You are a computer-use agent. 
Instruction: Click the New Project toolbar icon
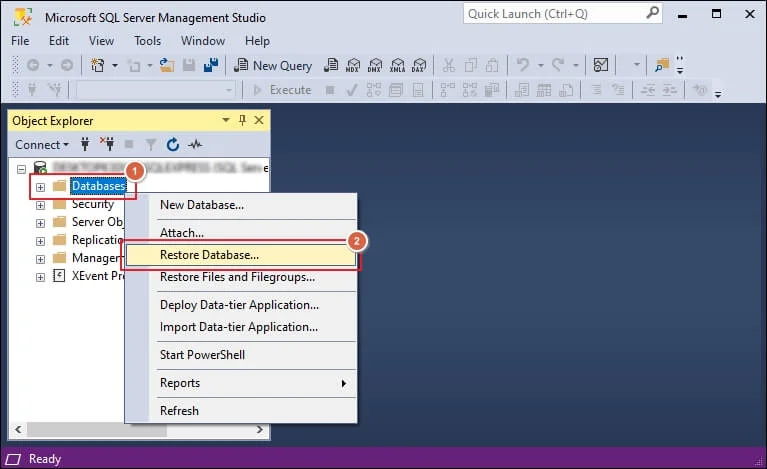coord(98,65)
